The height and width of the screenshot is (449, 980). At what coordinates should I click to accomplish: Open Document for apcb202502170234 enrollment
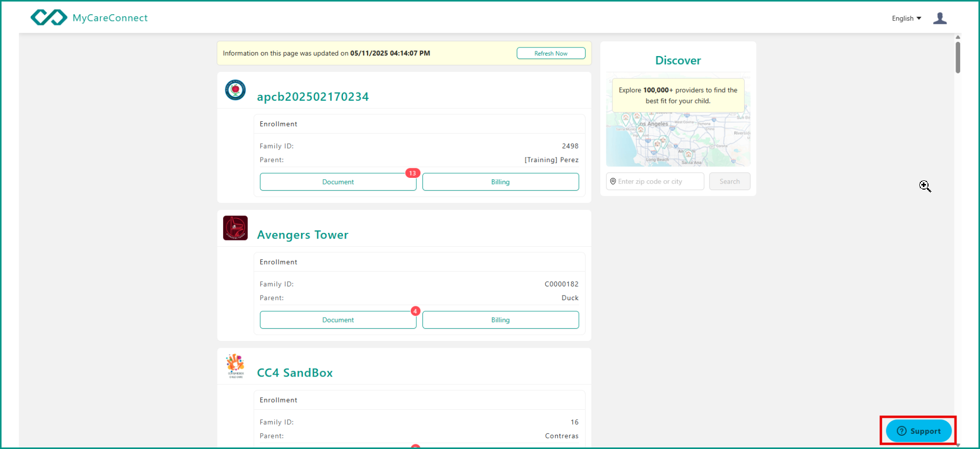pos(338,182)
